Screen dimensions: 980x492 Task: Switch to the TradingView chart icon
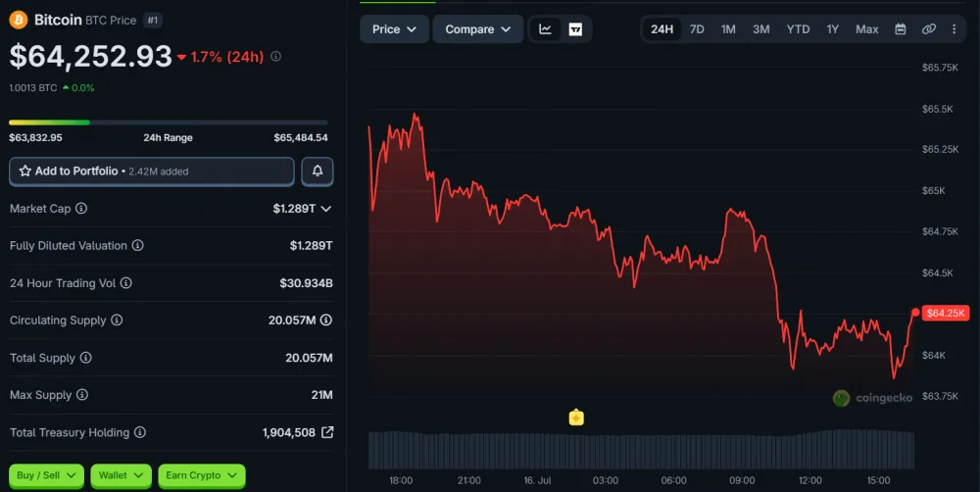pyautogui.click(x=575, y=29)
